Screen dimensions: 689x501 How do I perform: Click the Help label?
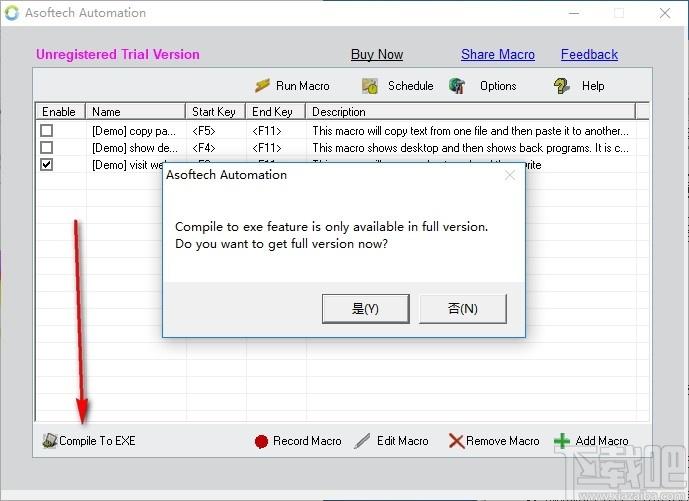click(x=593, y=86)
